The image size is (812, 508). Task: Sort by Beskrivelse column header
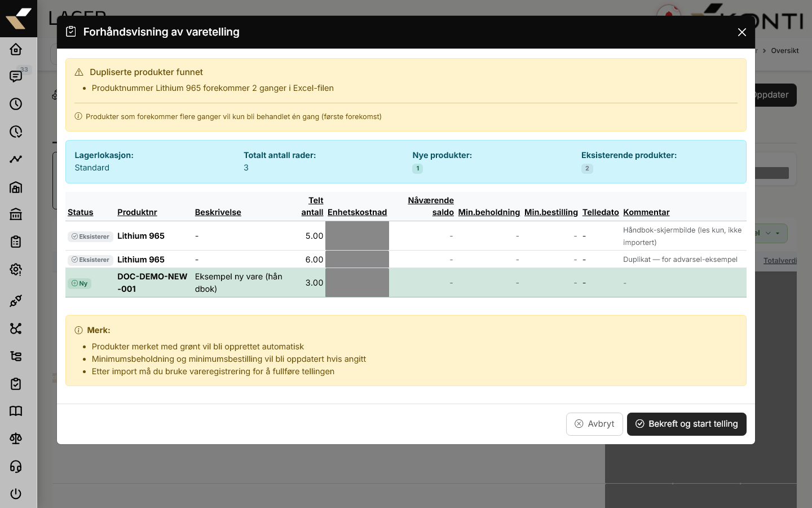click(218, 212)
